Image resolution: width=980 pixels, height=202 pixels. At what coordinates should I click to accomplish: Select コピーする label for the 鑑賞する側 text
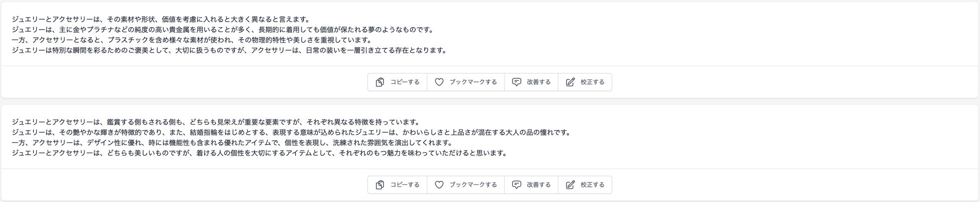pyautogui.click(x=405, y=184)
